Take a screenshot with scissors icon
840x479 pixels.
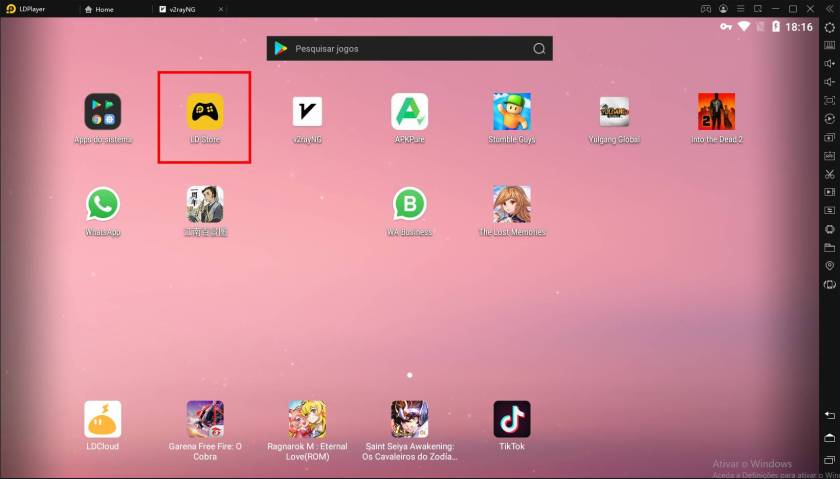coord(829,174)
